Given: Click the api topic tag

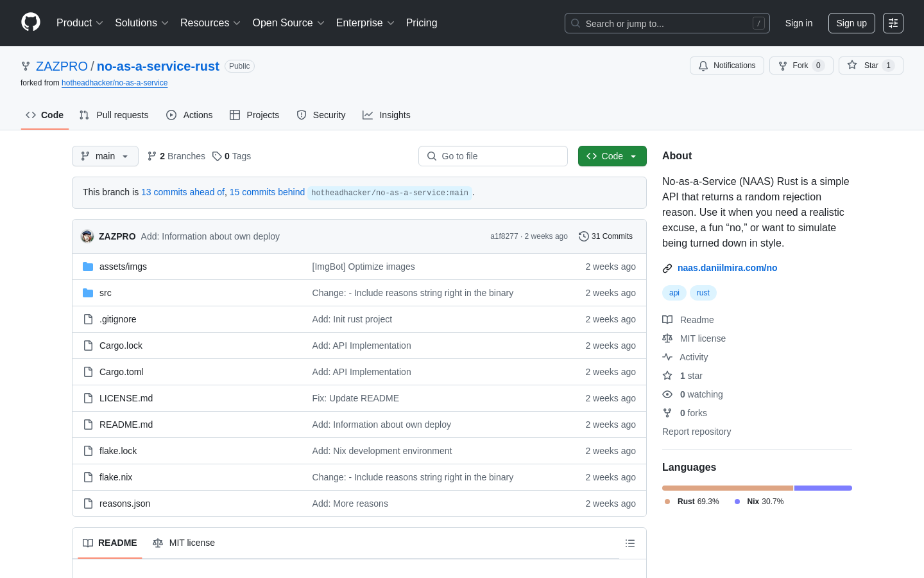Looking at the screenshot, I should (674, 293).
